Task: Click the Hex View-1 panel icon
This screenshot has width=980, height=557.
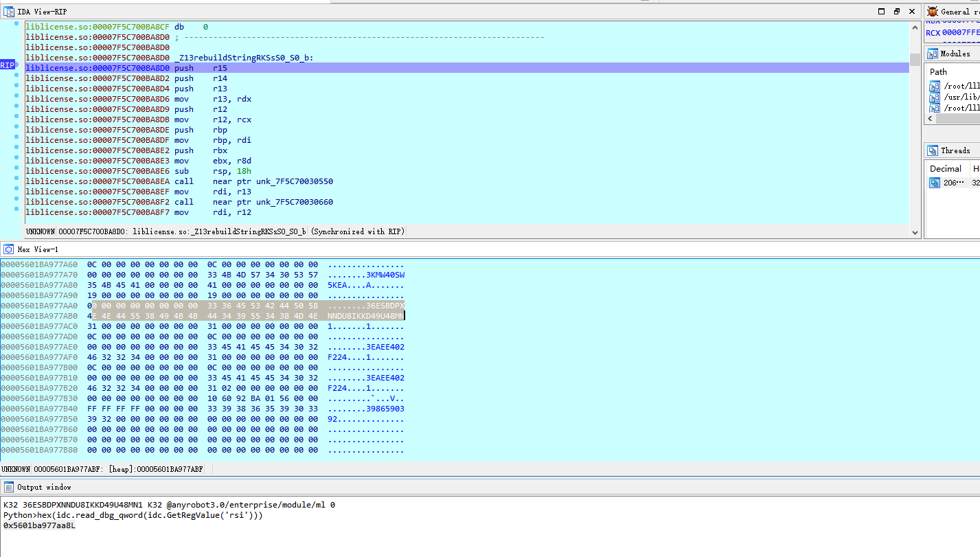Action: tap(8, 249)
